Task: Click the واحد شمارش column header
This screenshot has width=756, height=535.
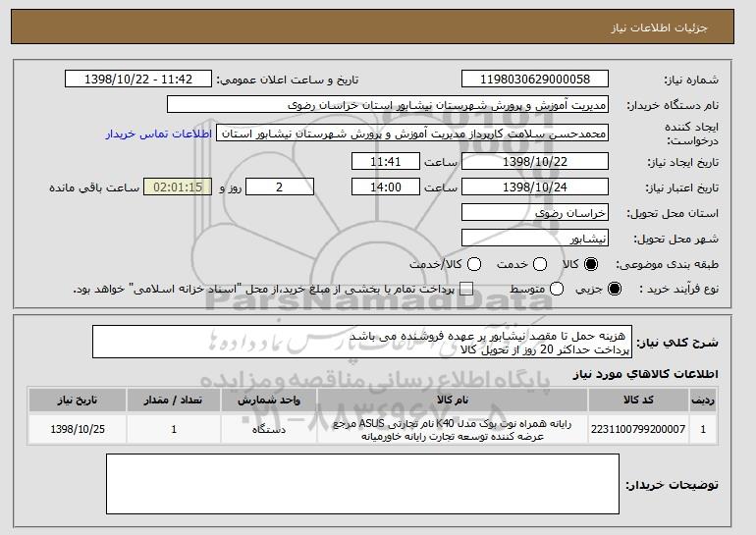Action: [x=269, y=401]
